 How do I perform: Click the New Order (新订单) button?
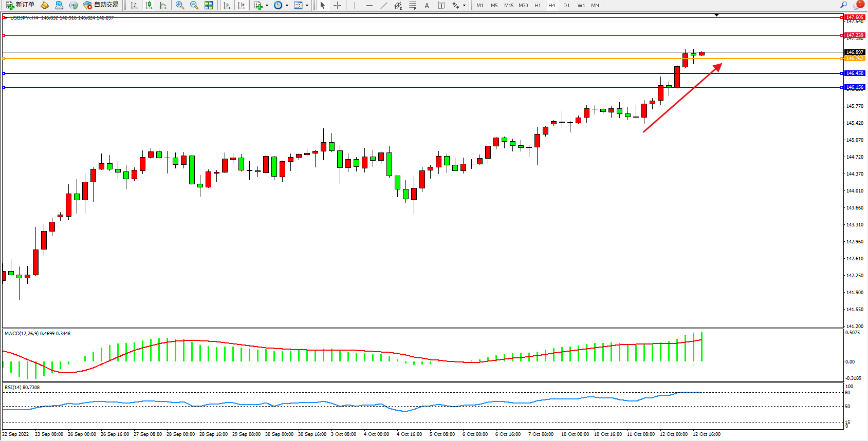point(21,5)
